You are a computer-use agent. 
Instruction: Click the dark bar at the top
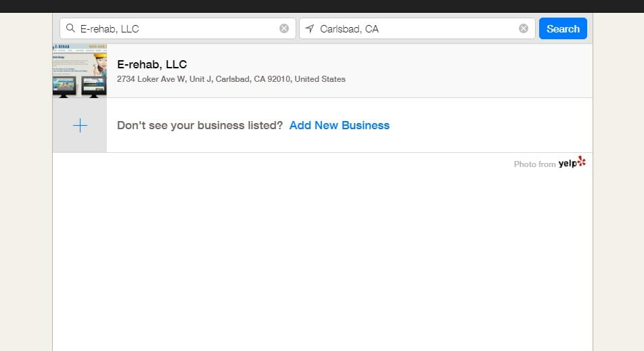click(322, 6)
